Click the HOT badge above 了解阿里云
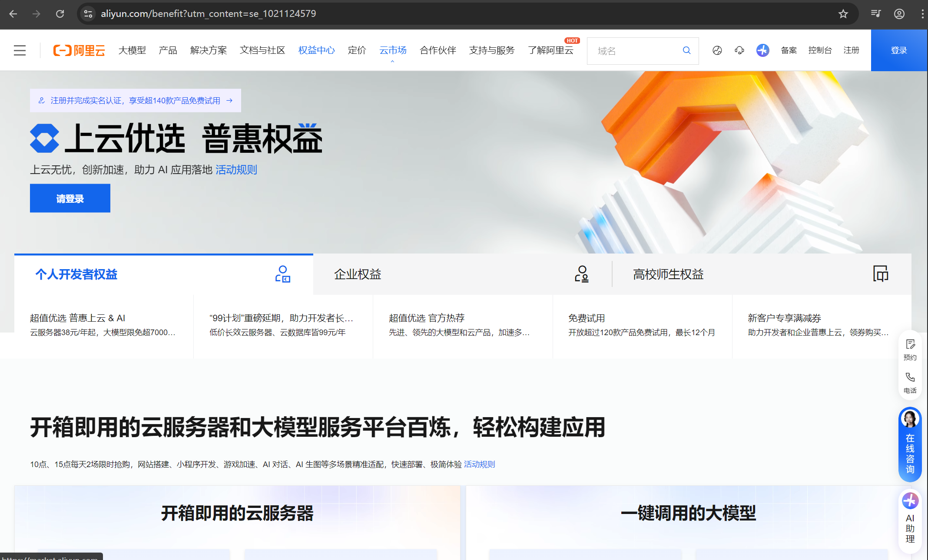 (572, 40)
